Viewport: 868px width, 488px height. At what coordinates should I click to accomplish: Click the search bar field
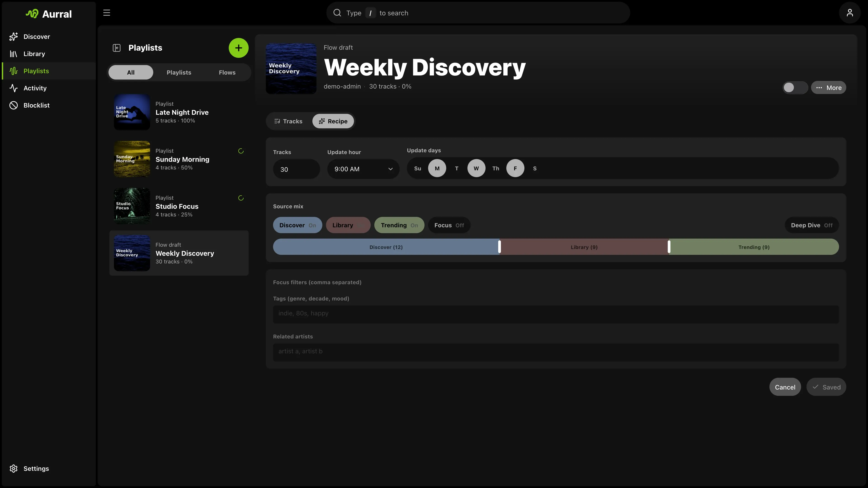pyautogui.click(x=478, y=13)
